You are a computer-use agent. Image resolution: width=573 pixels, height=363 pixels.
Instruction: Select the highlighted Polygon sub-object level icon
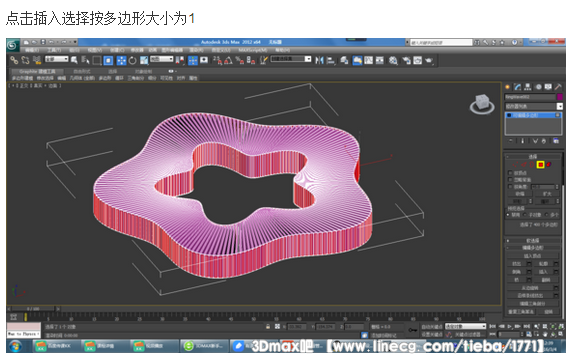tap(540, 165)
